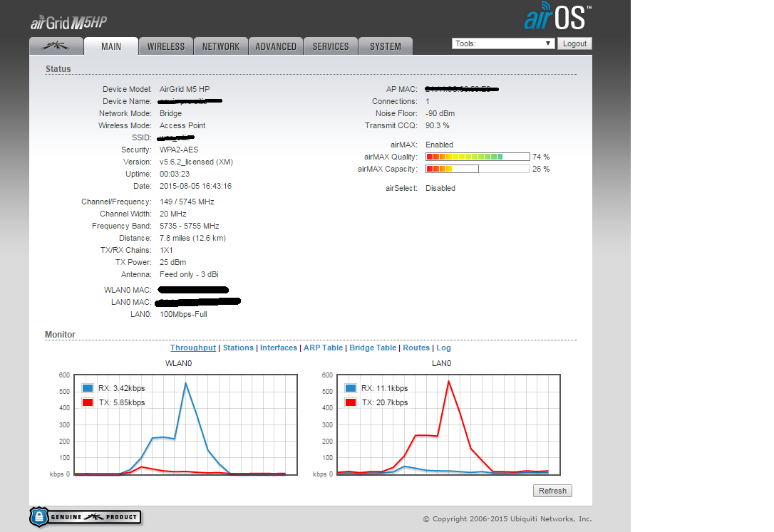Click the WLAN0 throughput graph

click(185, 424)
